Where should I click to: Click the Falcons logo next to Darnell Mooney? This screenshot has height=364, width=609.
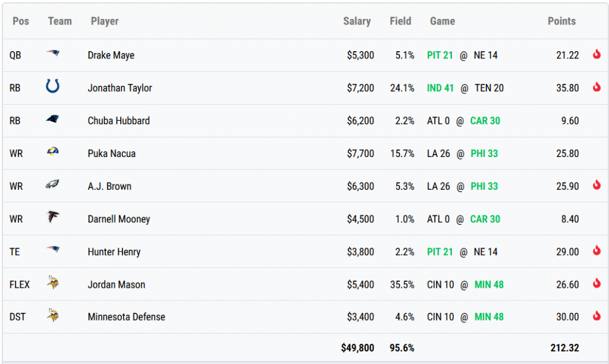click(x=53, y=218)
